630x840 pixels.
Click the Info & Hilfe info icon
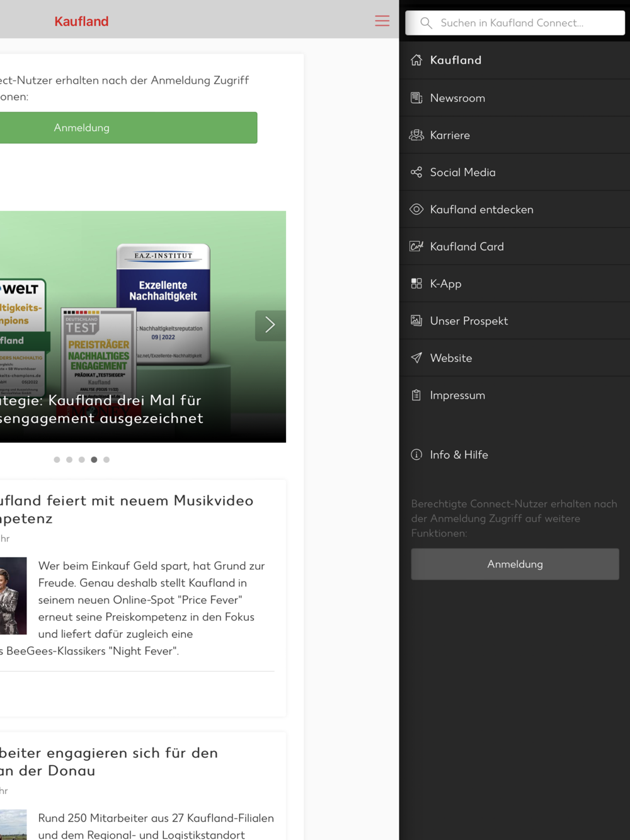coord(416,455)
